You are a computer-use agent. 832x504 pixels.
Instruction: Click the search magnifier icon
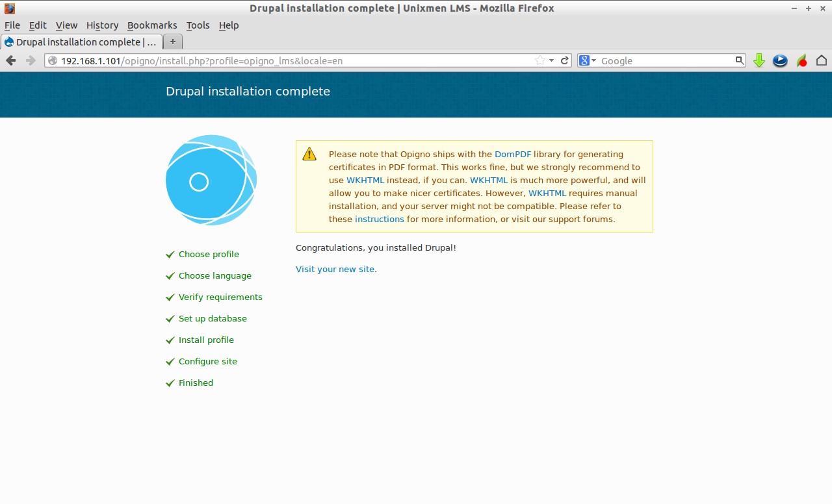coord(739,60)
